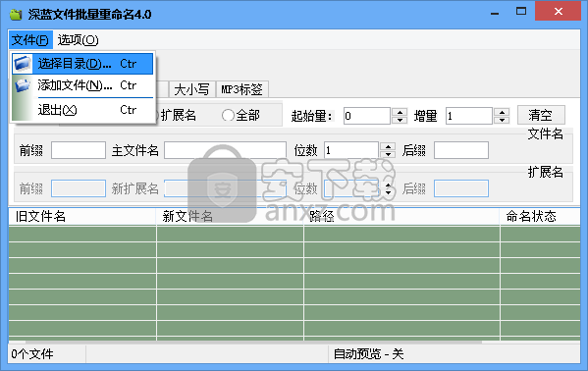This screenshot has width=588, height=371.
Task: Decrease 增量 with the down arrow
Action: (502, 120)
